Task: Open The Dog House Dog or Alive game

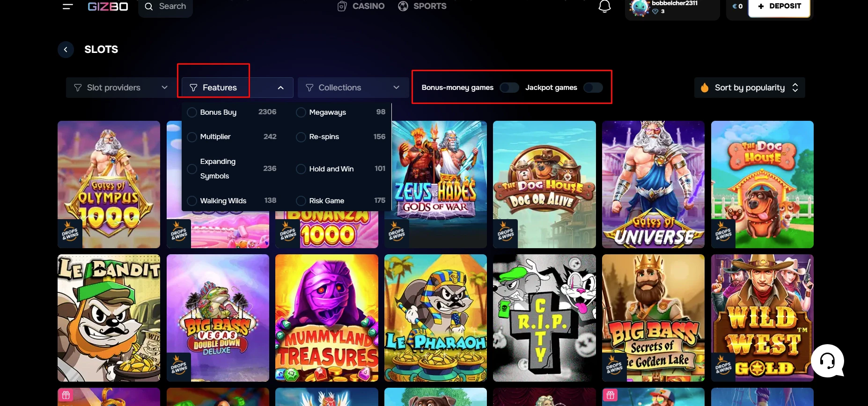Action: pos(544,185)
